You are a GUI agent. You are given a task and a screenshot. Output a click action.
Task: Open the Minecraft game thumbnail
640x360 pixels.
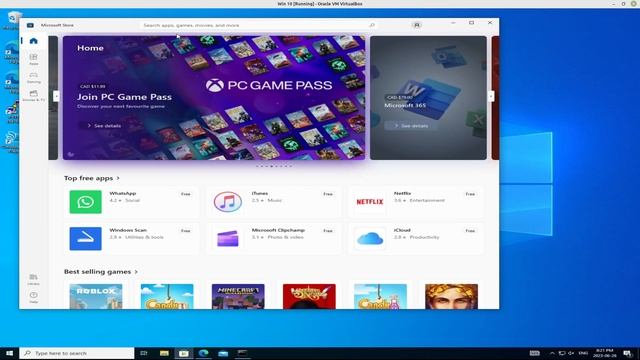click(x=238, y=296)
